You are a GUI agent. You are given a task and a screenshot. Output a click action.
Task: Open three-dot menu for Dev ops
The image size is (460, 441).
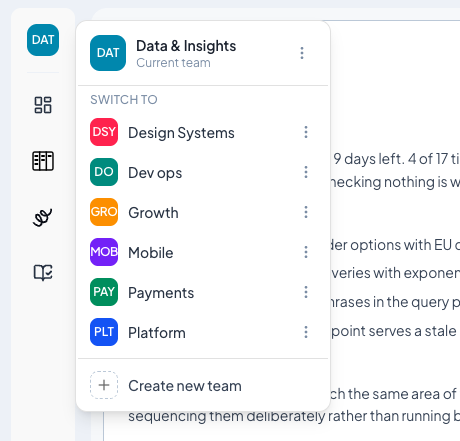point(306,172)
